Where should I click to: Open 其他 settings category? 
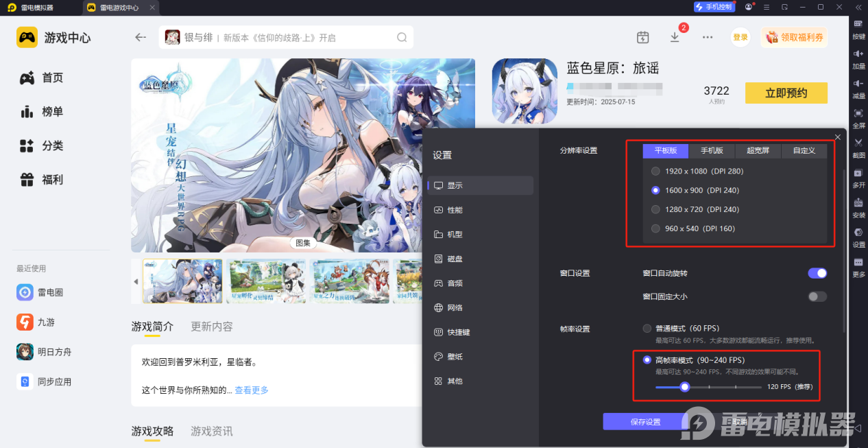pyautogui.click(x=481, y=381)
